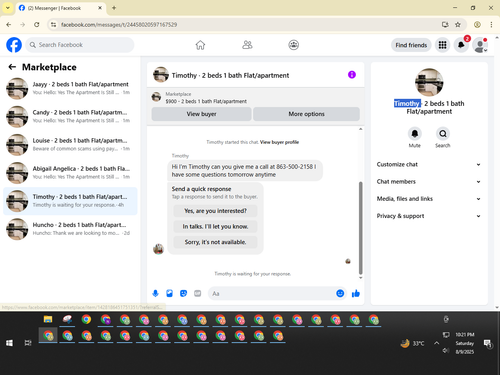The width and height of the screenshot is (500, 375).
Task: Mute the conversation with the bell icon
Action: pyautogui.click(x=415, y=134)
